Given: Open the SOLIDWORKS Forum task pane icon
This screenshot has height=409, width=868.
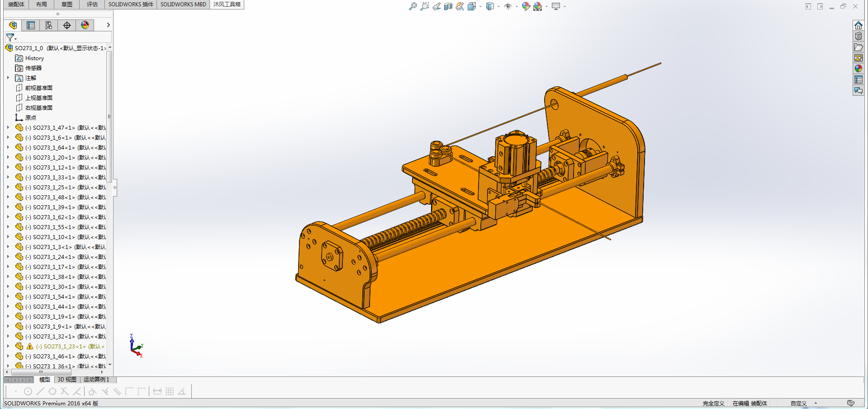Looking at the screenshot, I should coord(858,90).
